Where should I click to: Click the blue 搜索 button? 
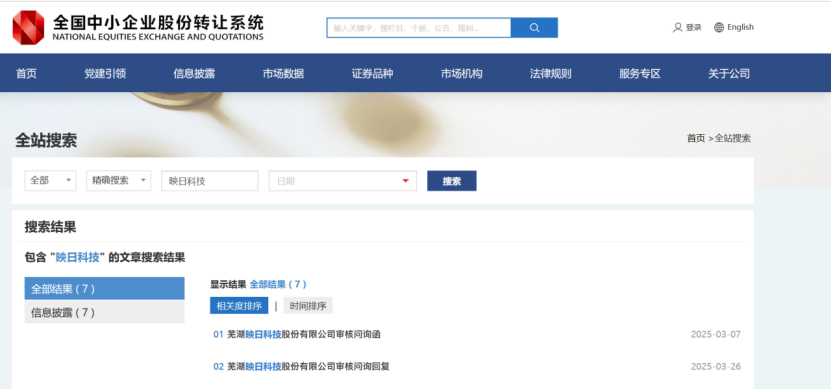(x=452, y=181)
